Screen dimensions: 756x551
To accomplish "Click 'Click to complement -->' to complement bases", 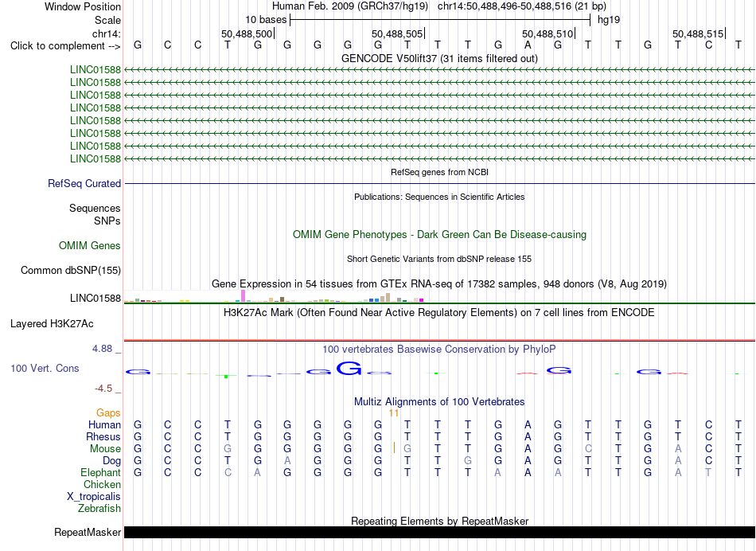I will tap(65, 46).
